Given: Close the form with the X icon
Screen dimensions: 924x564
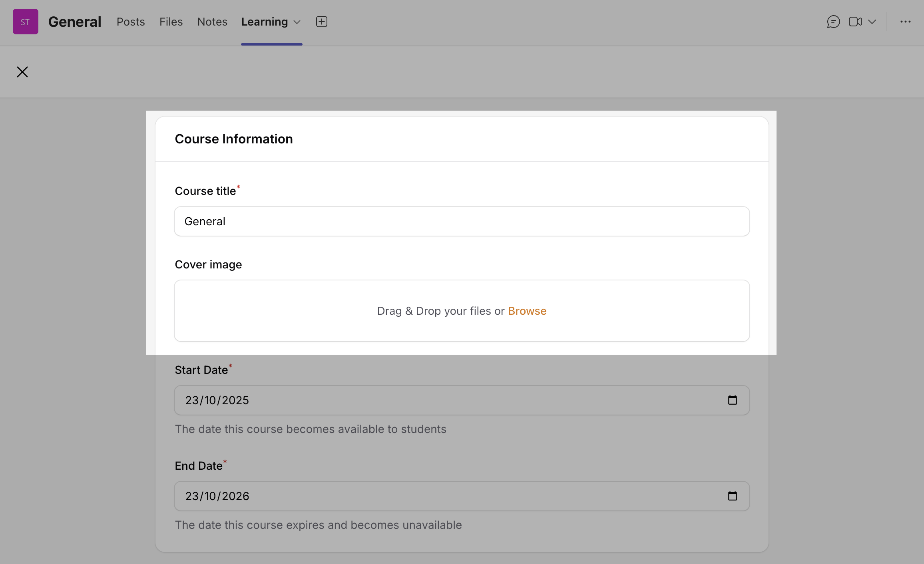Looking at the screenshot, I should coord(22,72).
